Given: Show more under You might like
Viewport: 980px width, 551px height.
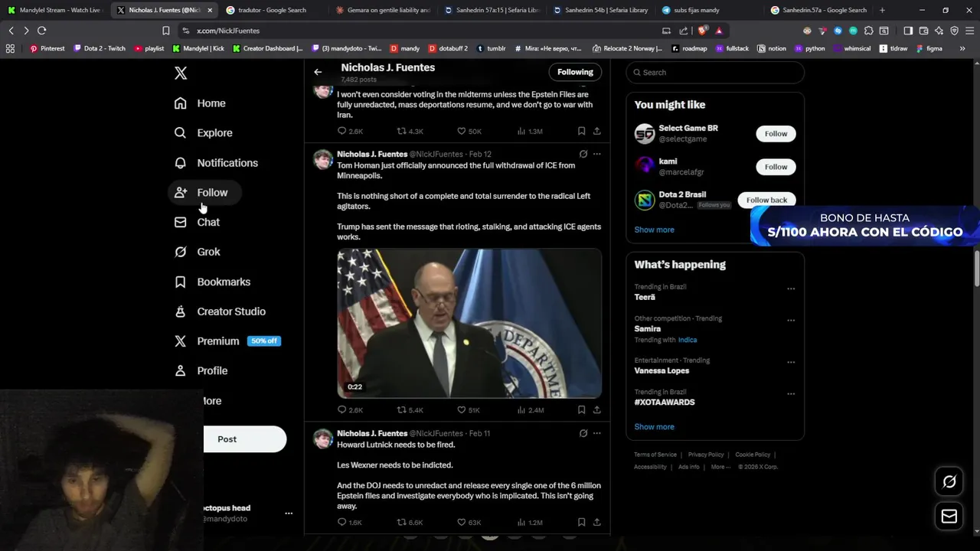Looking at the screenshot, I should click(654, 230).
